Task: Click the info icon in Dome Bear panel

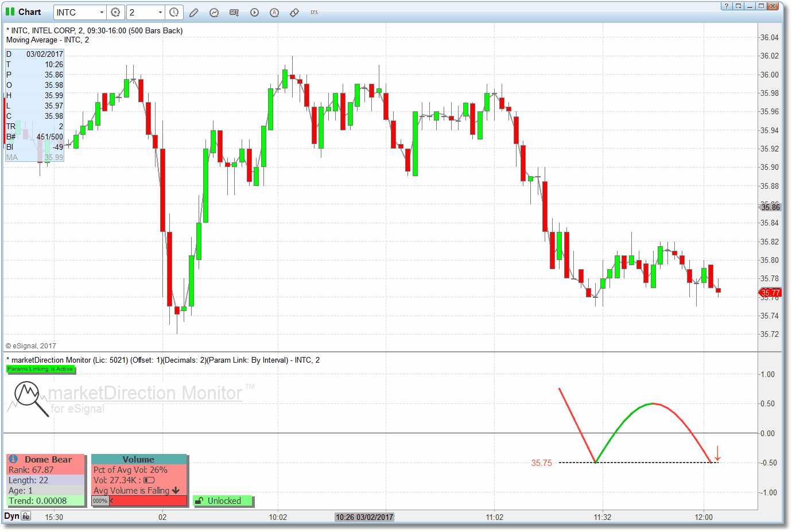Action: point(13,459)
